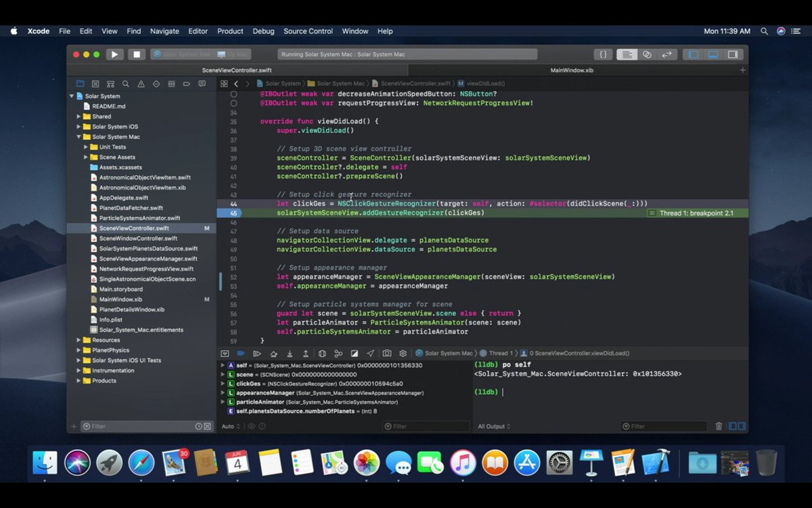Continue program execution in debug bar
812x508 pixels.
(x=257, y=354)
